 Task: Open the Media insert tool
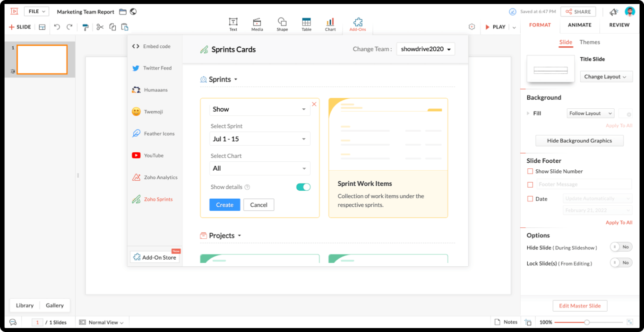point(257,25)
